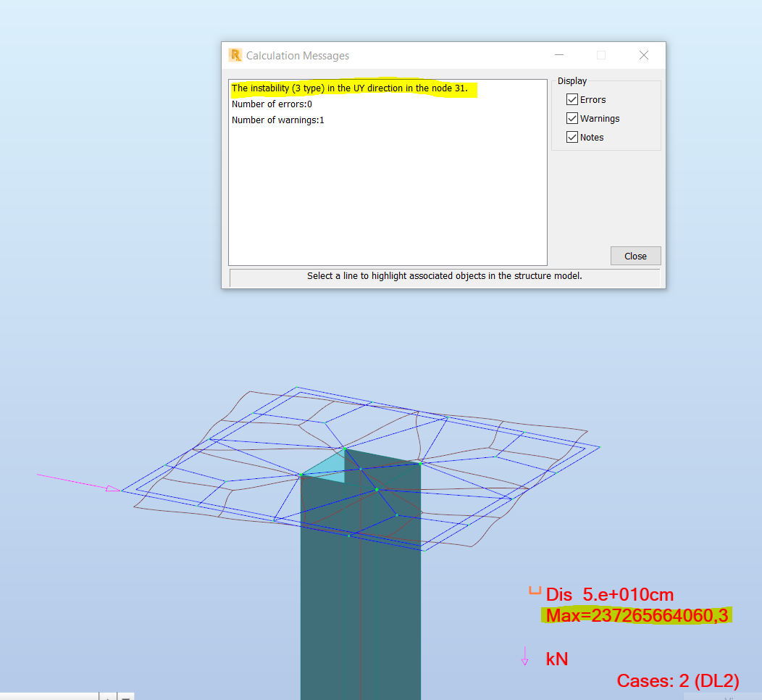Click the left scroll arrow on the bottom tab bar
The height and width of the screenshot is (700, 762).
coord(106,696)
